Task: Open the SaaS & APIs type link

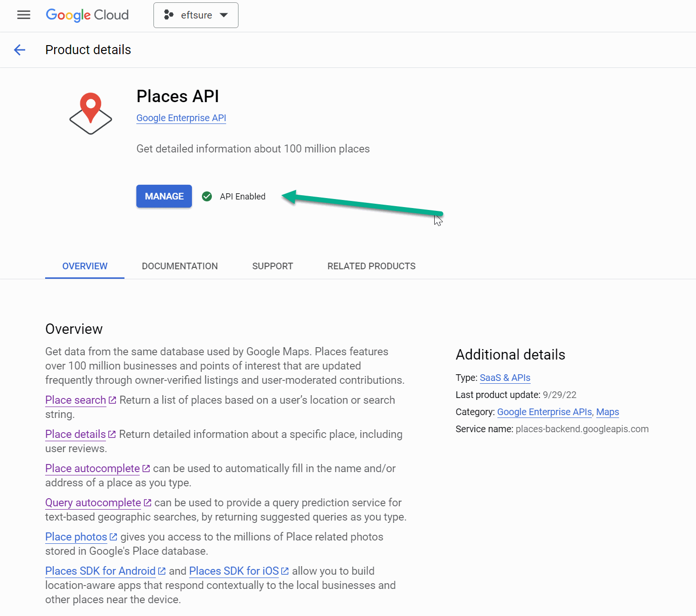Action: (x=505, y=378)
